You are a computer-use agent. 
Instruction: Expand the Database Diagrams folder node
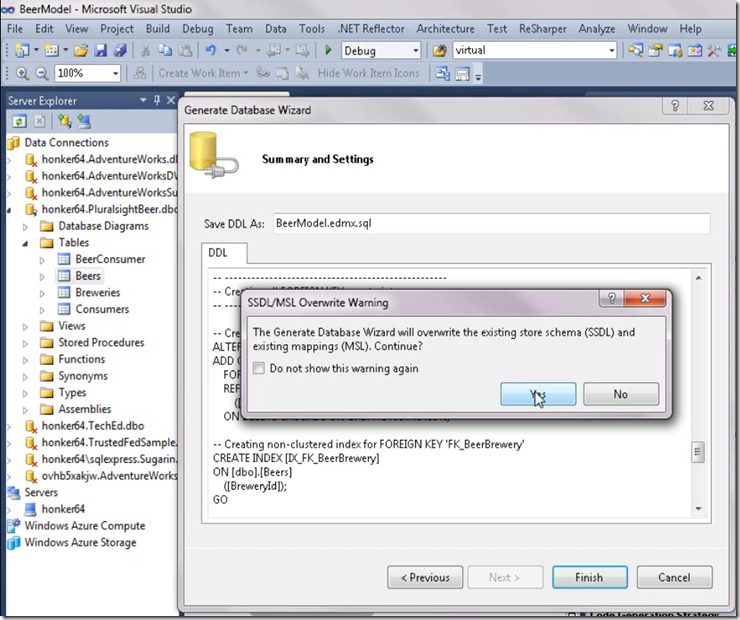(25, 226)
